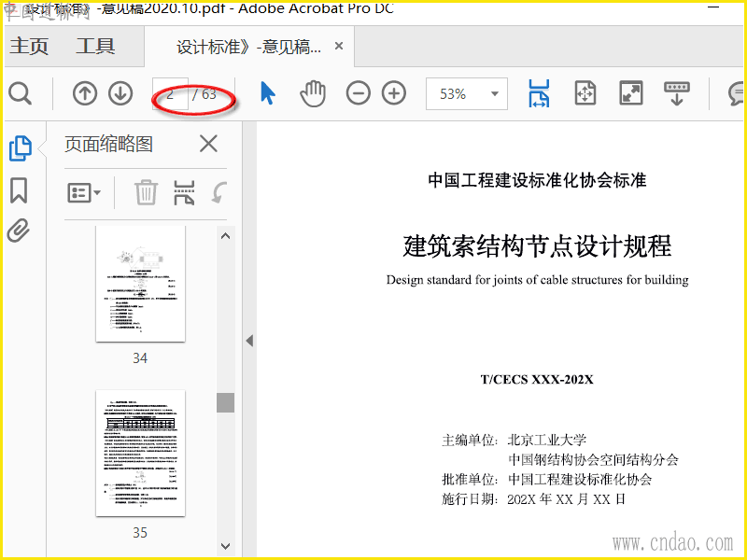747x560 pixels.
Task: Add a comment with speech bubble icon
Action: [x=737, y=93]
